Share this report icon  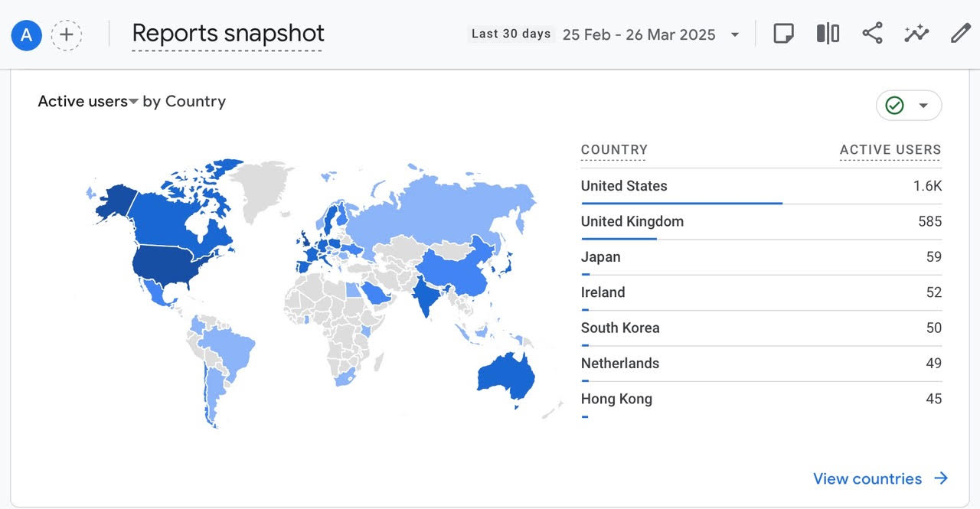(872, 34)
